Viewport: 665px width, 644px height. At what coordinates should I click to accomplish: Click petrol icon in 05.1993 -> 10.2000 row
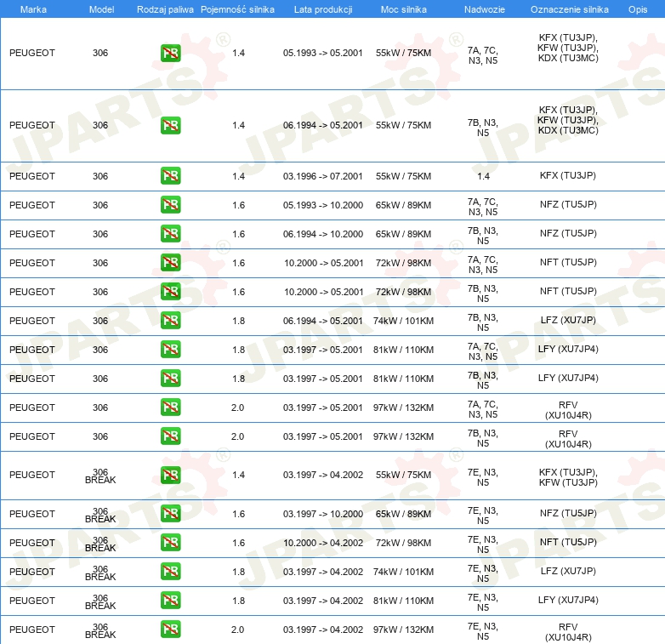point(170,205)
